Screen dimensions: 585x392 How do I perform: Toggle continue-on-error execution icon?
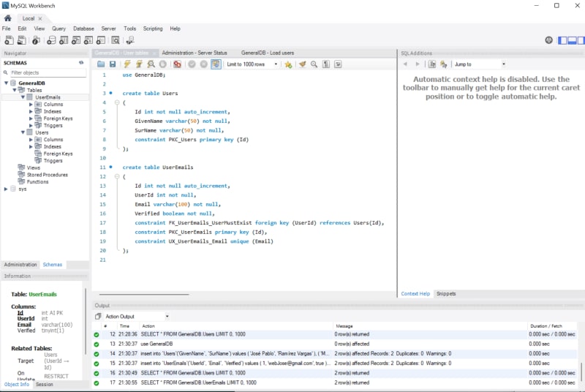coord(177,64)
